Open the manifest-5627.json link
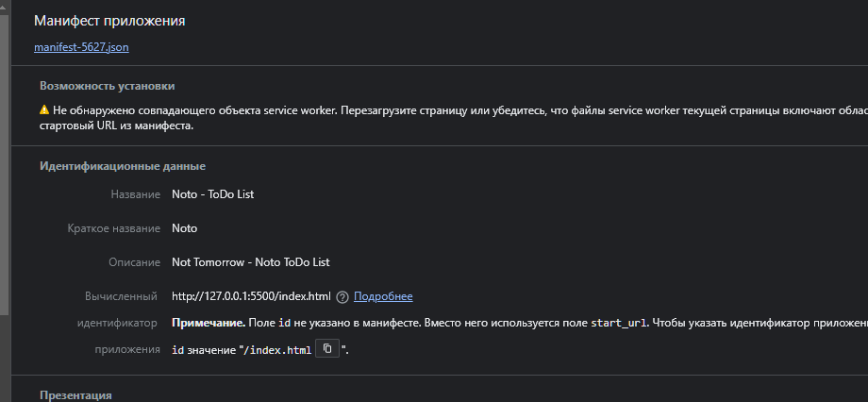This screenshot has height=402, width=868. click(81, 47)
